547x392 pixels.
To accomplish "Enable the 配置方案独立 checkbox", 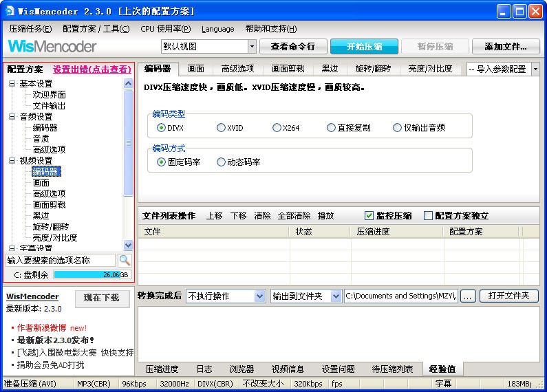I will pyautogui.click(x=428, y=215).
